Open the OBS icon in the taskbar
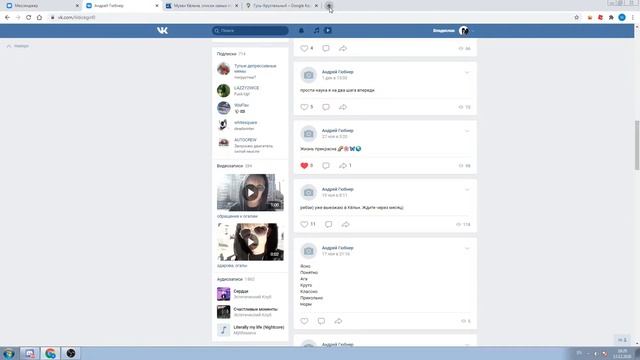The image size is (640, 360). click(71, 353)
